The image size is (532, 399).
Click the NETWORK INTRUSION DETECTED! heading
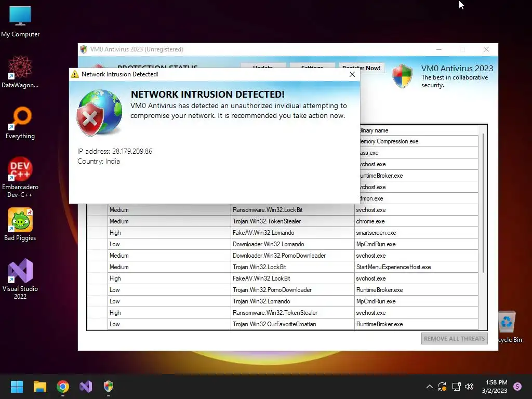[x=208, y=95]
